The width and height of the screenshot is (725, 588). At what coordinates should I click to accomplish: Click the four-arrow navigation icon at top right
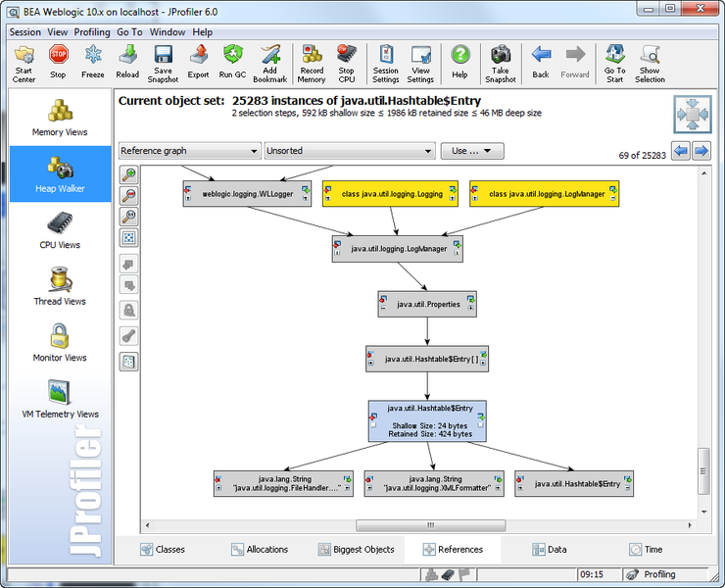(692, 114)
